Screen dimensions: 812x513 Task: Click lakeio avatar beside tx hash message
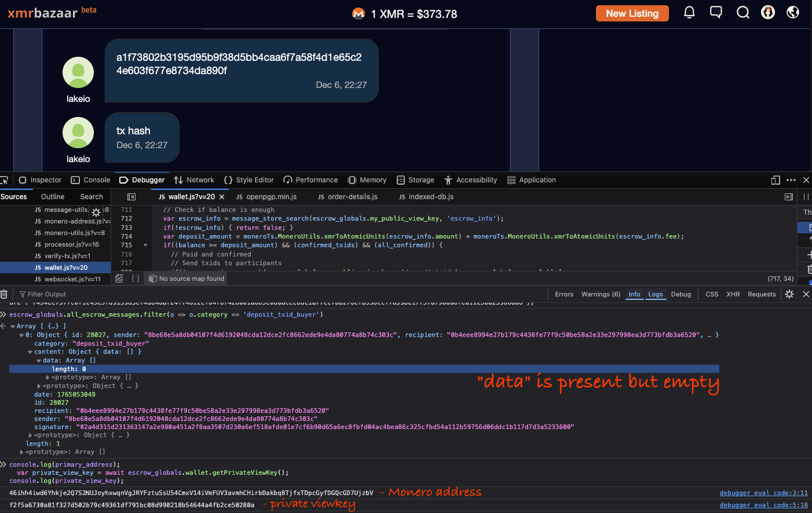78,133
